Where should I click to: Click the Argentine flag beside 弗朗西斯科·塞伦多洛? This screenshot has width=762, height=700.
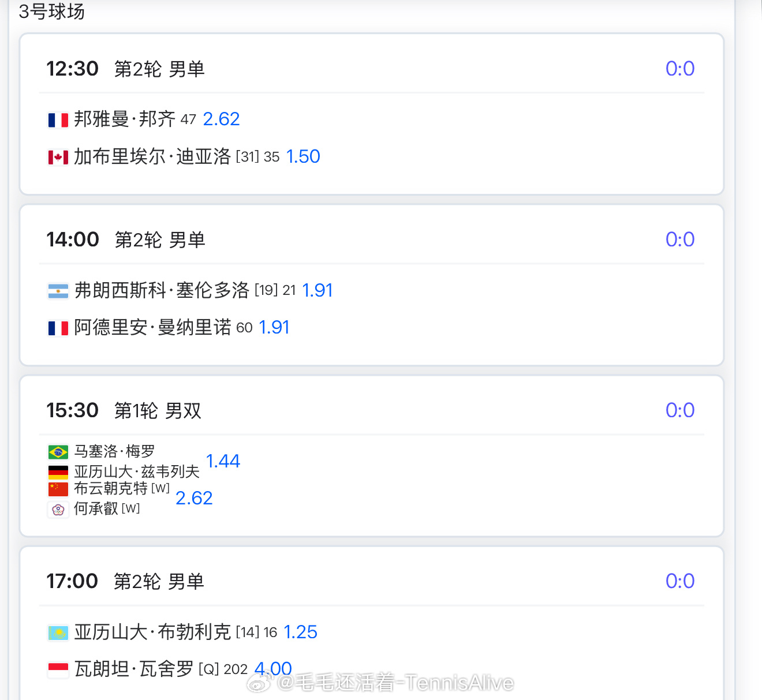tap(58, 291)
